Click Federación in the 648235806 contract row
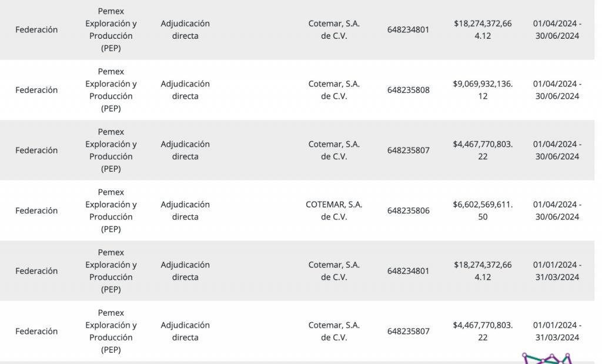Screen dimensions: 602x364 point(36,211)
